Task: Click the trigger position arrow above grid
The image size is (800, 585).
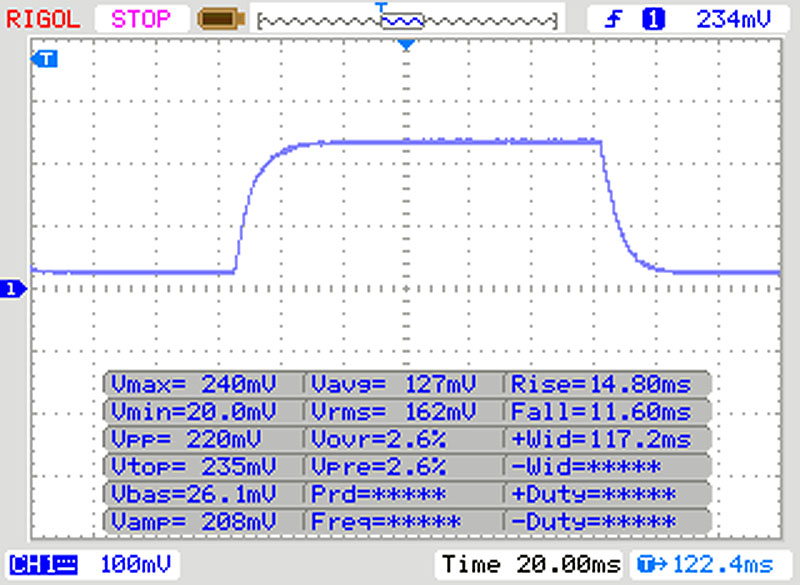Action: [405, 46]
